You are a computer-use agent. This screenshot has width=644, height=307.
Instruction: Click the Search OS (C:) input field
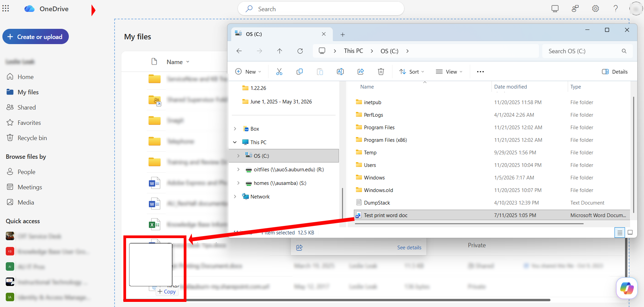point(583,51)
